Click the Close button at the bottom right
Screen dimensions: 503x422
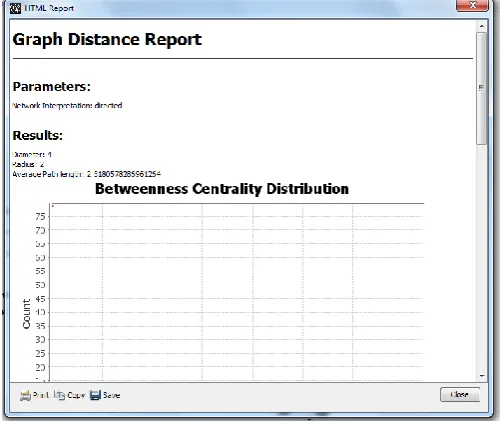460,395
